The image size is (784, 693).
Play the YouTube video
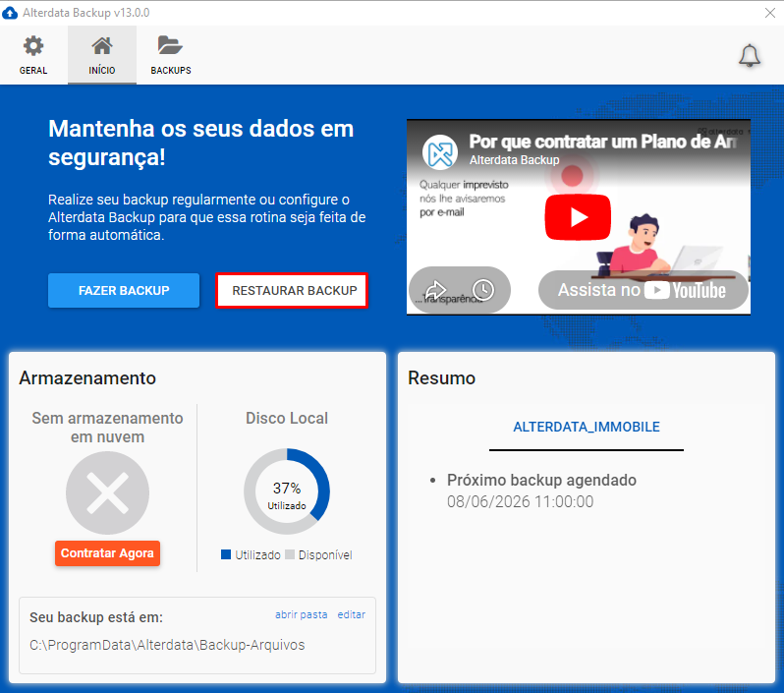(578, 217)
